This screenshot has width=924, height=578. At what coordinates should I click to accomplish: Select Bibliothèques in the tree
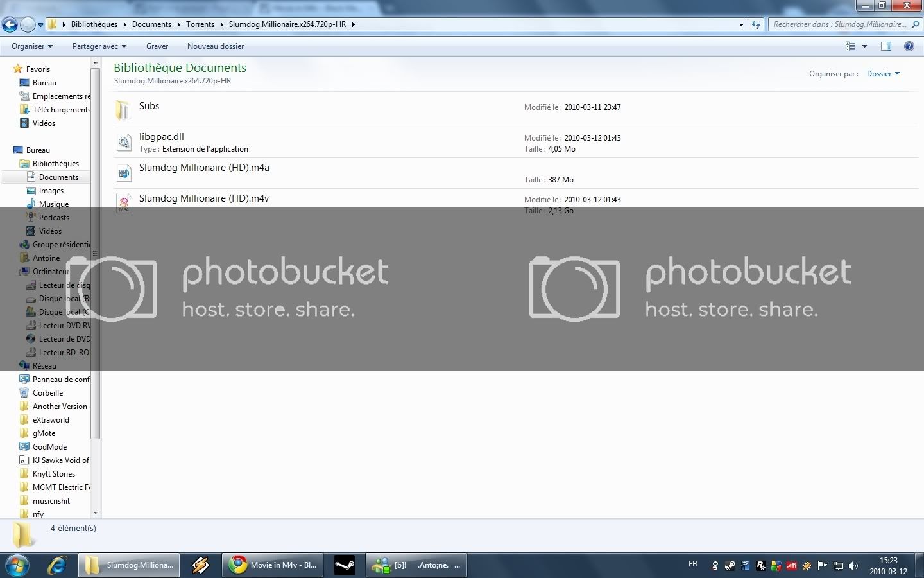click(56, 164)
